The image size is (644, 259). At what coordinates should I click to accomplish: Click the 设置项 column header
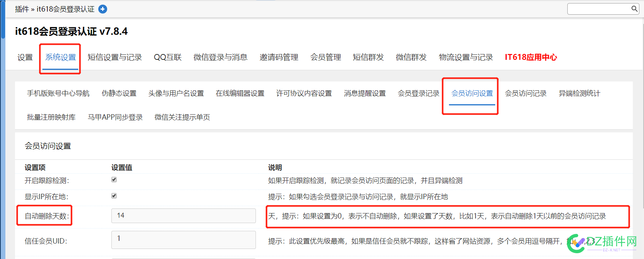[x=35, y=168]
